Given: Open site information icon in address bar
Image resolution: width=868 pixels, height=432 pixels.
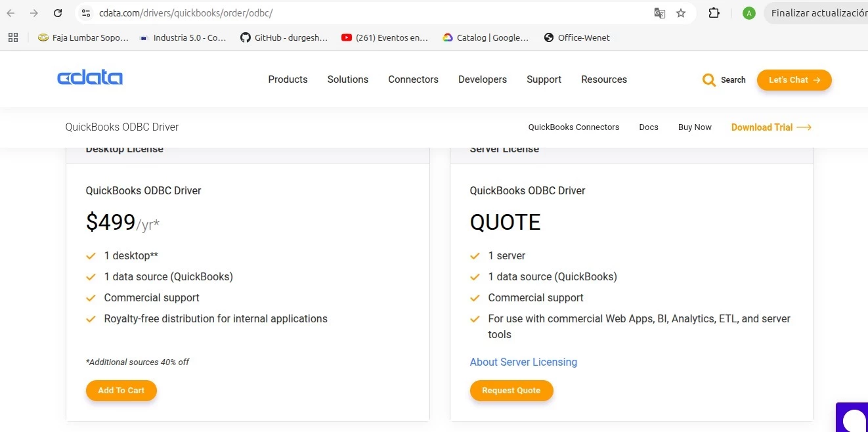Looking at the screenshot, I should pos(85,13).
